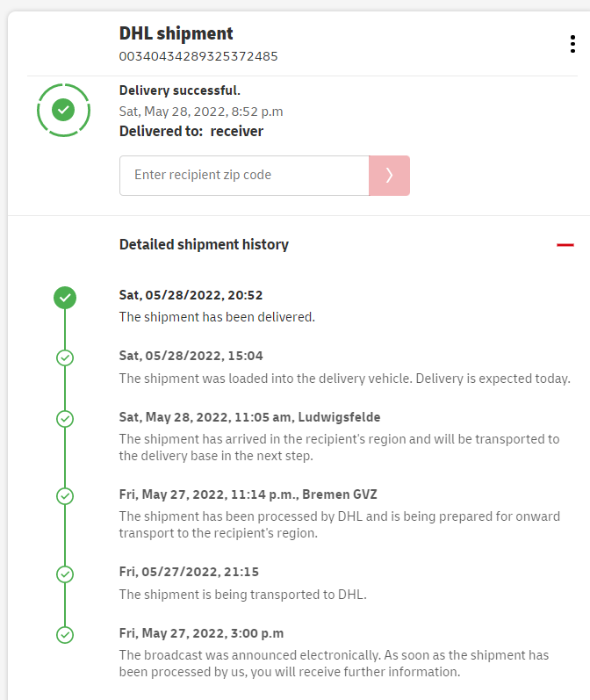590x700 pixels.
Task: Click the Sat, 05/28/2022, 20:52 entry
Action: tap(191, 295)
